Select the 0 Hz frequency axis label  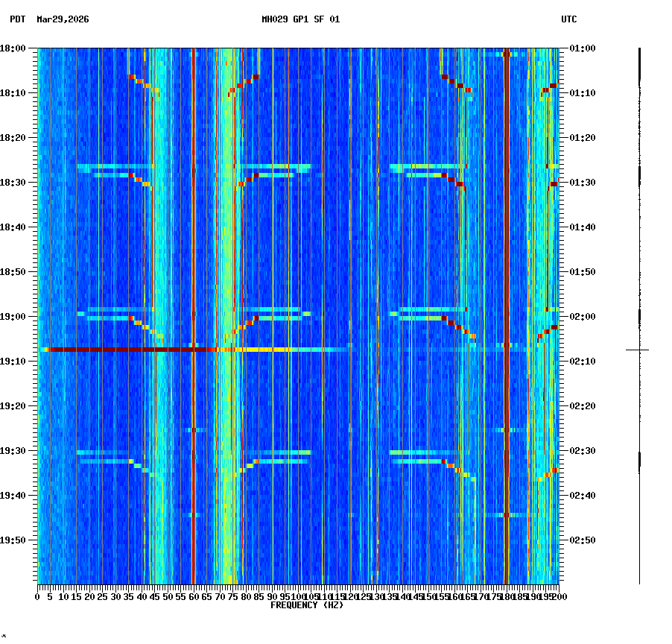click(x=37, y=597)
